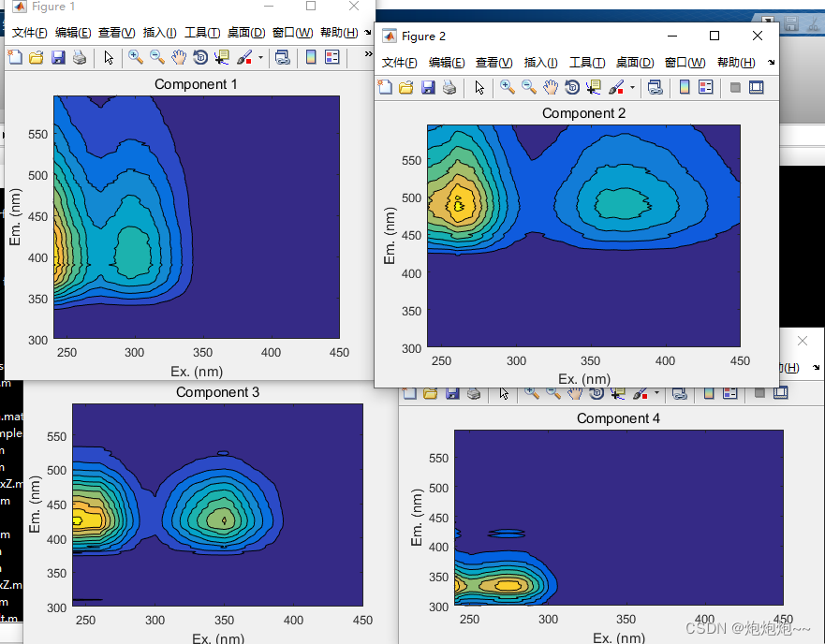Click Link Plot icon in Figure 2 toolbar

(656, 87)
